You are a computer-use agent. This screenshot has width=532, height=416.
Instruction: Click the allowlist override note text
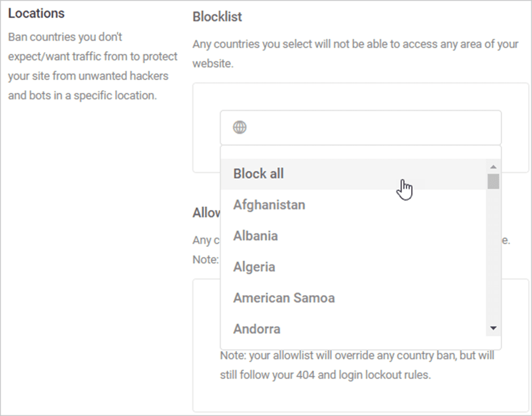357,365
